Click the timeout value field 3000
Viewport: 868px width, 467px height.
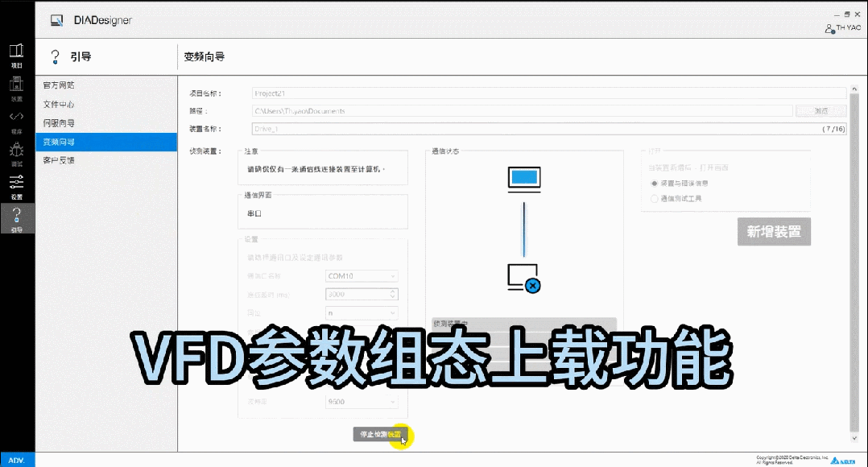[357, 295]
